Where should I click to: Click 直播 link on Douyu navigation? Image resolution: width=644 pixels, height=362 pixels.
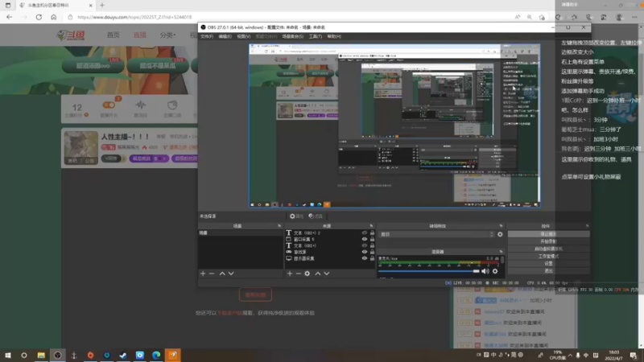click(x=140, y=35)
